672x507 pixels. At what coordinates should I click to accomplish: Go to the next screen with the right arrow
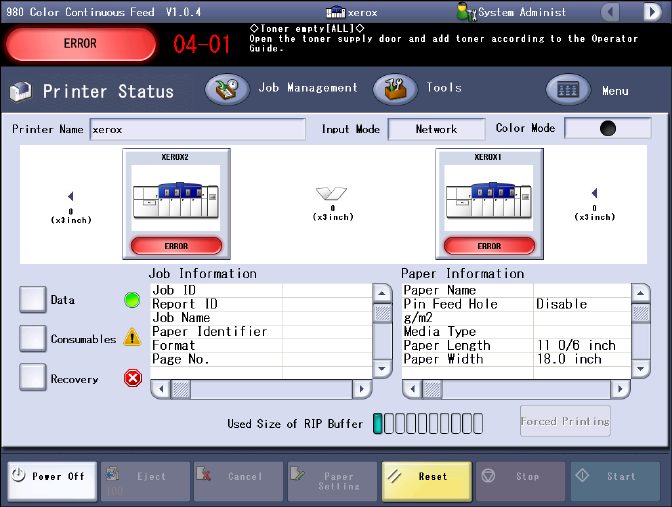click(652, 12)
